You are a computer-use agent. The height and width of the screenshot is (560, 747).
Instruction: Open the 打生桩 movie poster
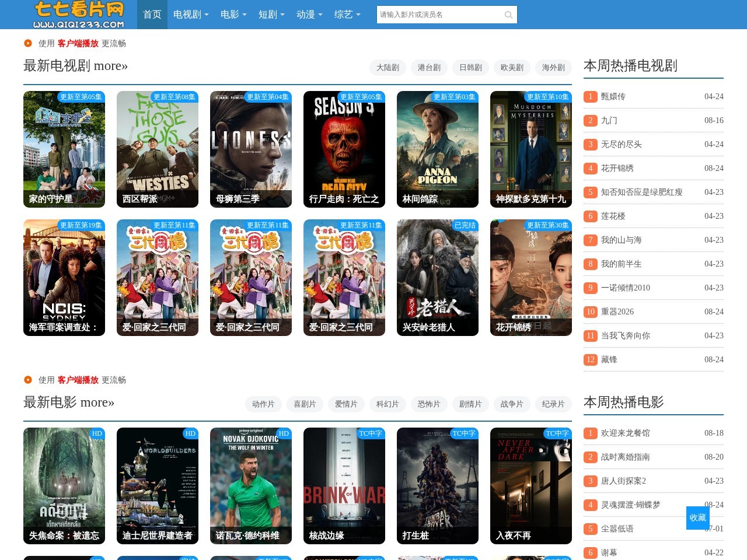point(438,486)
